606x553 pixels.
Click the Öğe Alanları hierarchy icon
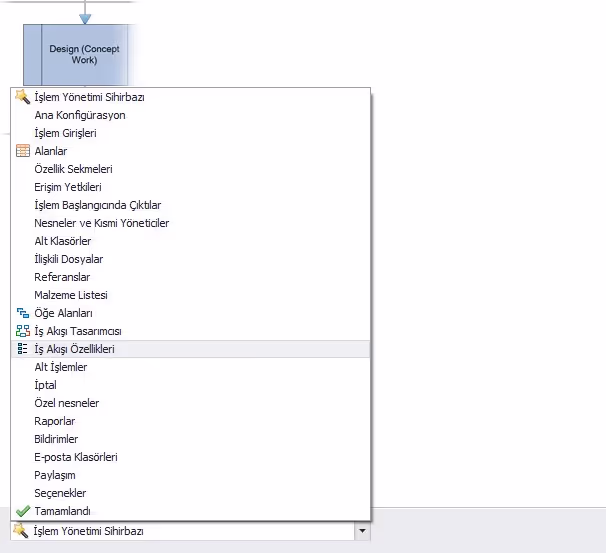point(23,313)
